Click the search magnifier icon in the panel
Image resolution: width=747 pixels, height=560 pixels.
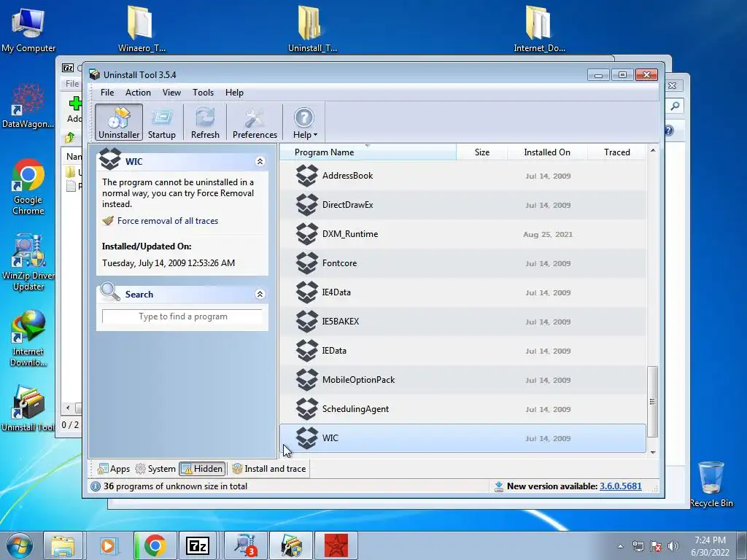click(x=110, y=292)
